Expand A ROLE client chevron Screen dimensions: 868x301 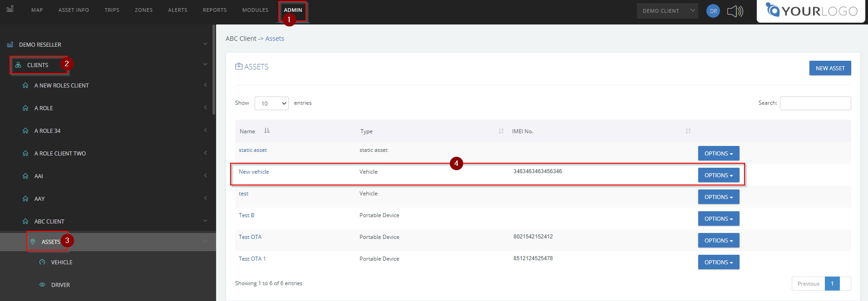(205, 107)
